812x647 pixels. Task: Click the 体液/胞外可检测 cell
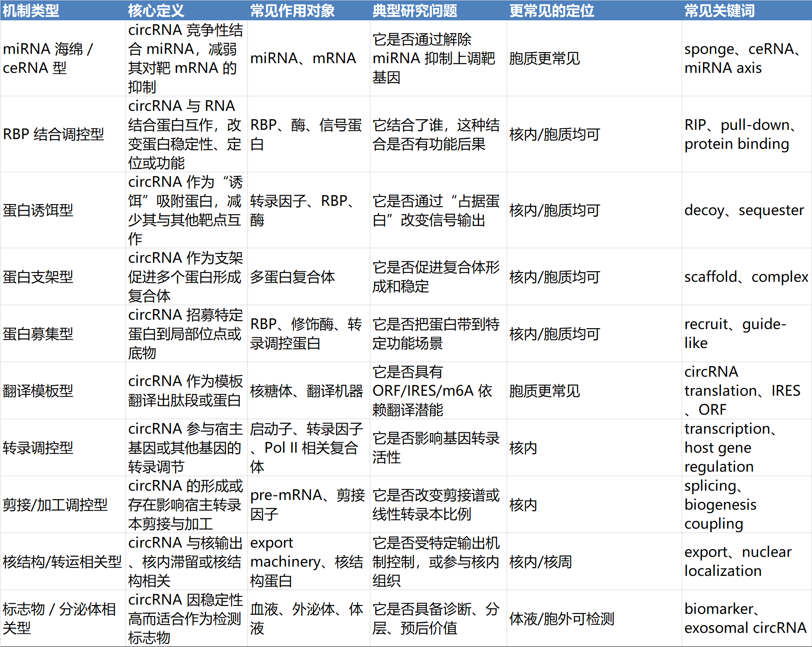click(562, 619)
